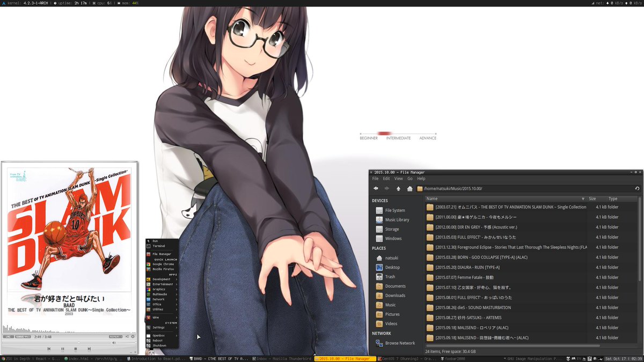
Task: Select DIR EN GREY folder row
Action: (531, 227)
